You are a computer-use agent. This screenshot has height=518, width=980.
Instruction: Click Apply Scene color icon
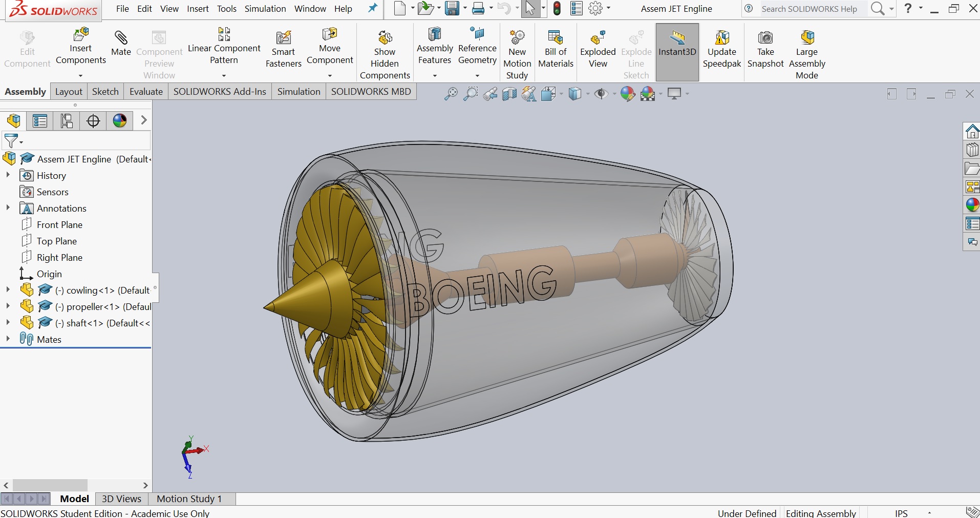tap(648, 94)
